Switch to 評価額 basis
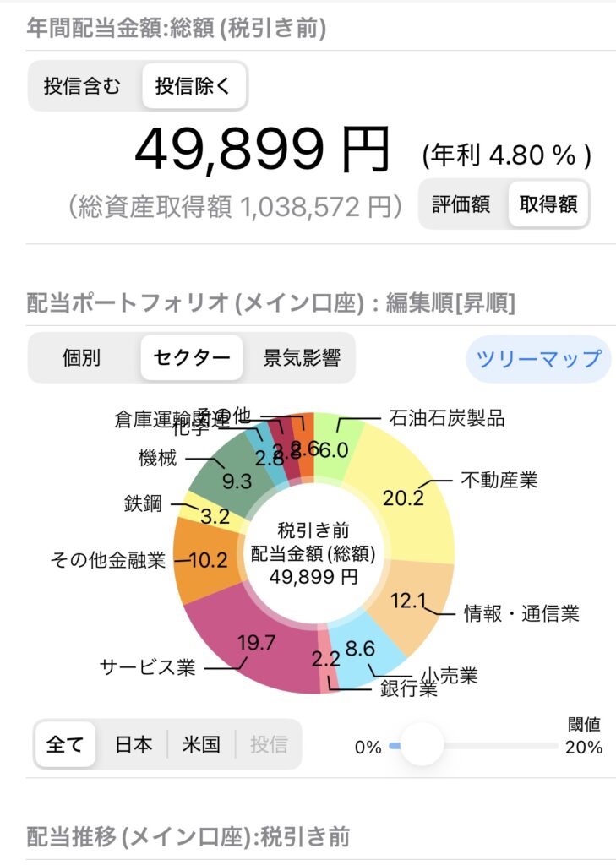The image size is (616, 865). pos(461,204)
